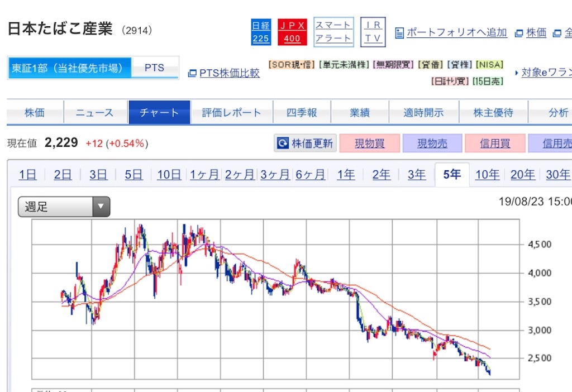Set chart period to 10年
Image resolution: width=572 pixels, height=392 pixels.
(x=487, y=175)
